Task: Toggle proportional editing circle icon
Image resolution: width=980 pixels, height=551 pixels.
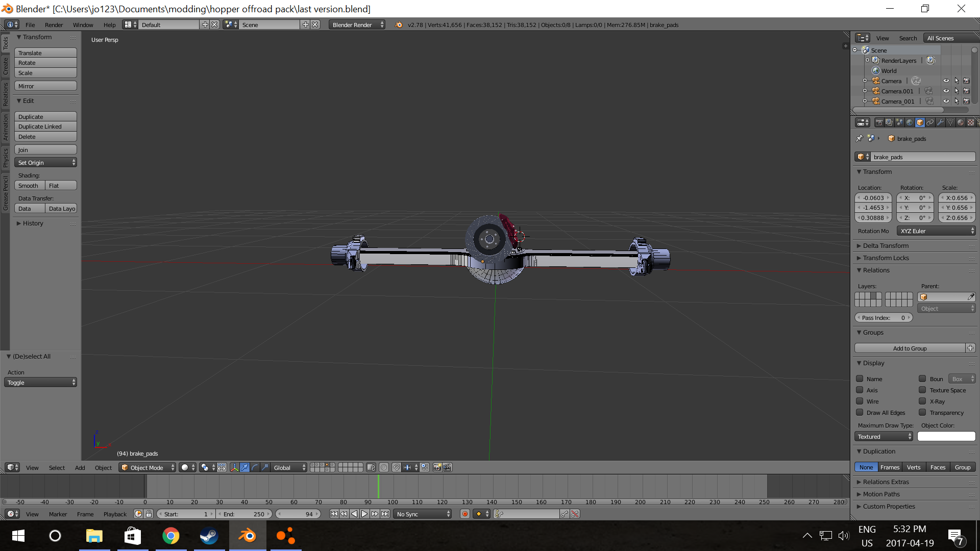Action: click(384, 467)
